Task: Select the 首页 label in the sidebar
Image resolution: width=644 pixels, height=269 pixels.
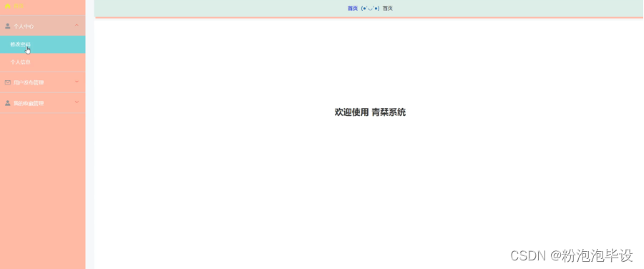Action: (19, 6)
